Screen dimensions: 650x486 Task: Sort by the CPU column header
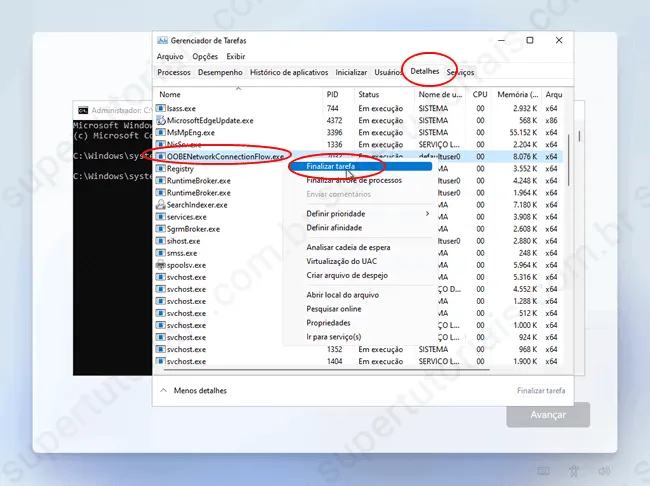[x=480, y=94]
